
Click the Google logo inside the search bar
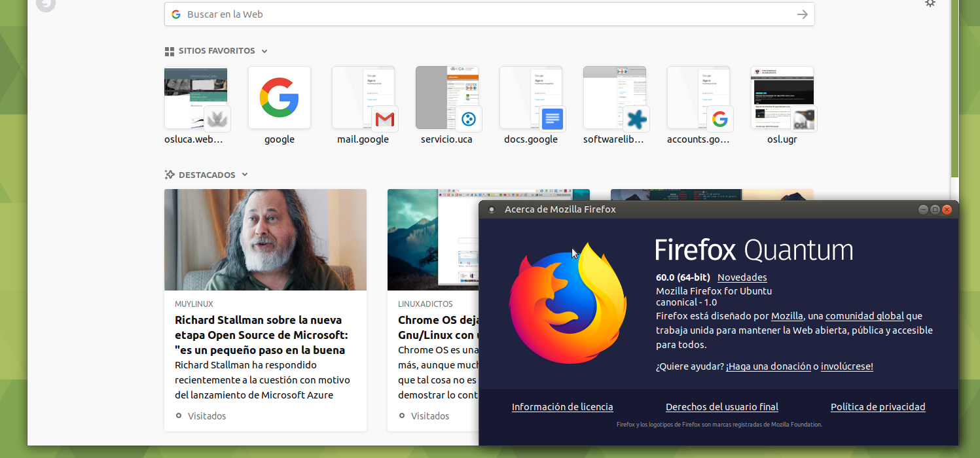click(175, 14)
